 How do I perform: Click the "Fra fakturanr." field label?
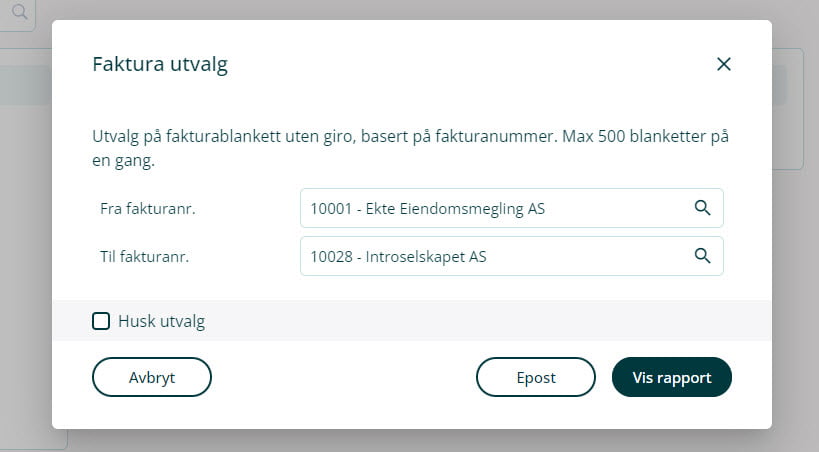pos(146,209)
